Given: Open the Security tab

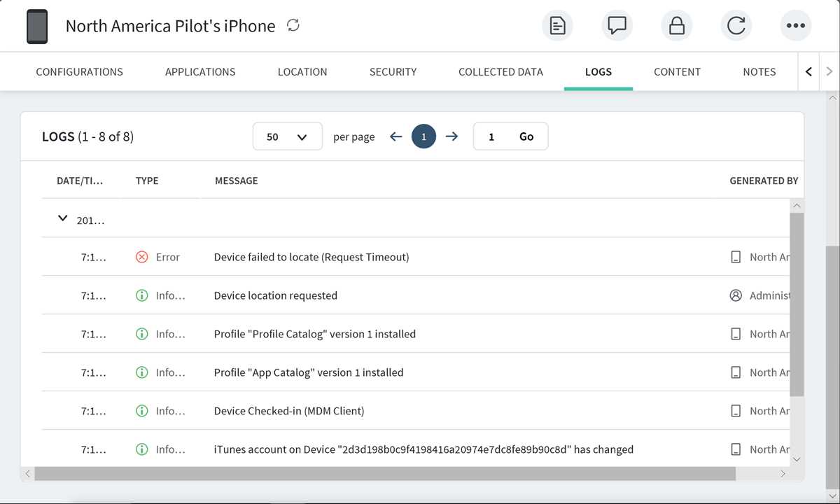Looking at the screenshot, I should 393,71.
